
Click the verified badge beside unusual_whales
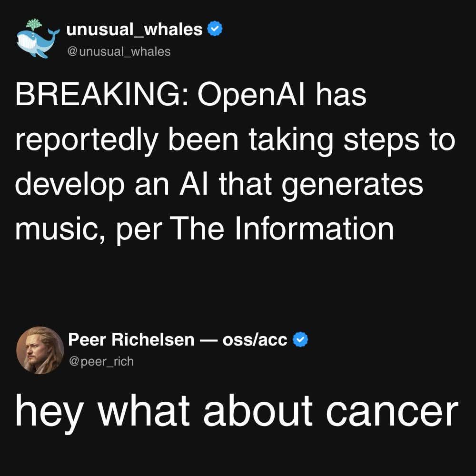[x=215, y=29]
